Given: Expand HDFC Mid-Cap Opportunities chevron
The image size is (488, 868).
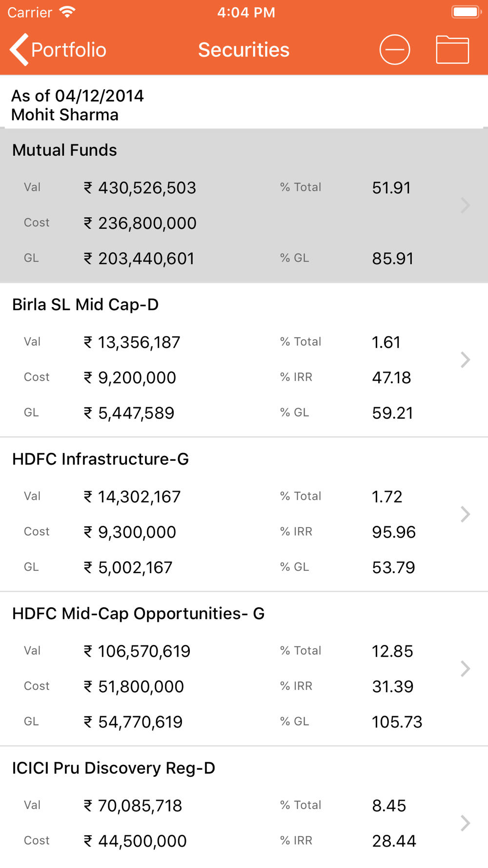Looking at the screenshot, I should click(x=465, y=668).
